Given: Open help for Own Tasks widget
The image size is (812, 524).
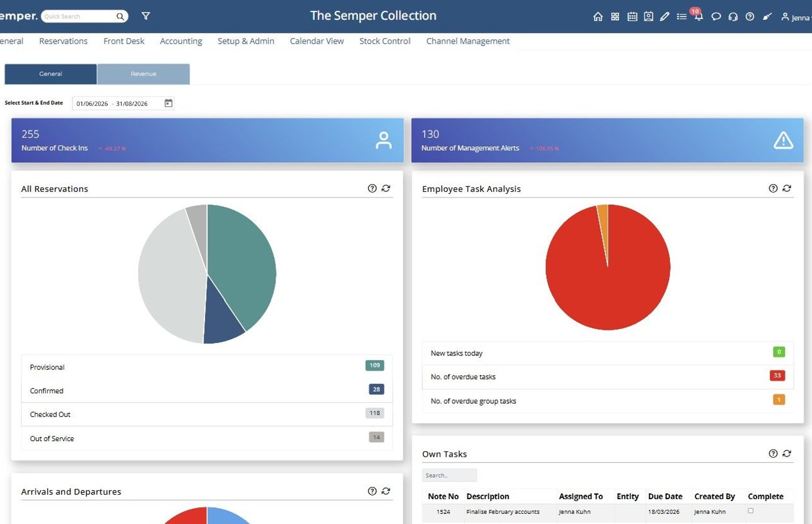Looking at the screenshot, I should coord(773,453).
